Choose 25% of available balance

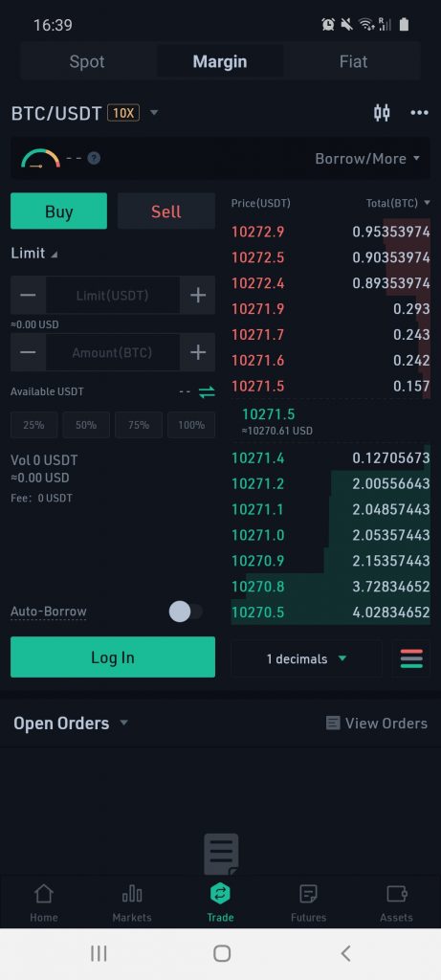point(33,425)
